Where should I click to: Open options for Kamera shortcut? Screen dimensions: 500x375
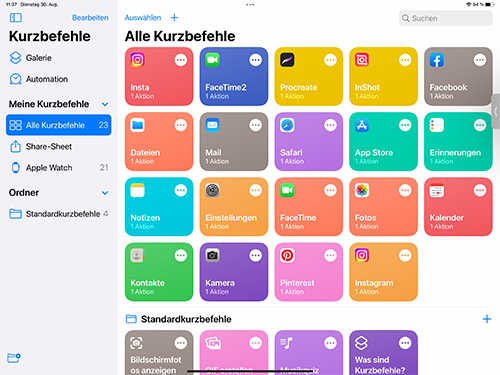click(x=256, y=256)
